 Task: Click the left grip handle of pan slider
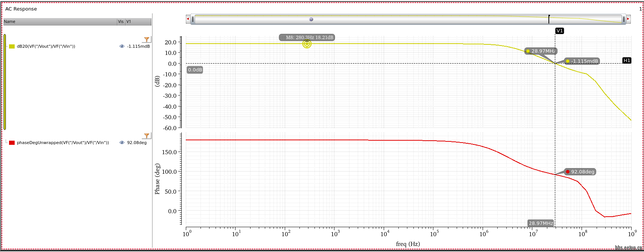point(193,19)
